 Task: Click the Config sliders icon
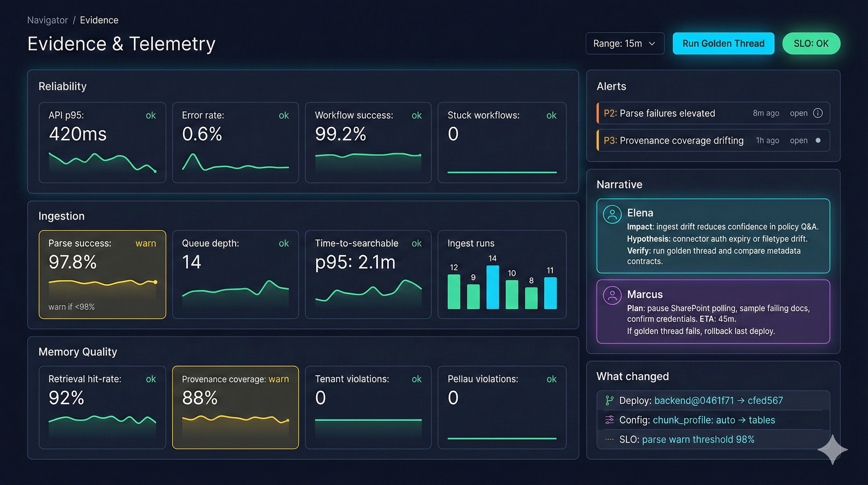609,420
